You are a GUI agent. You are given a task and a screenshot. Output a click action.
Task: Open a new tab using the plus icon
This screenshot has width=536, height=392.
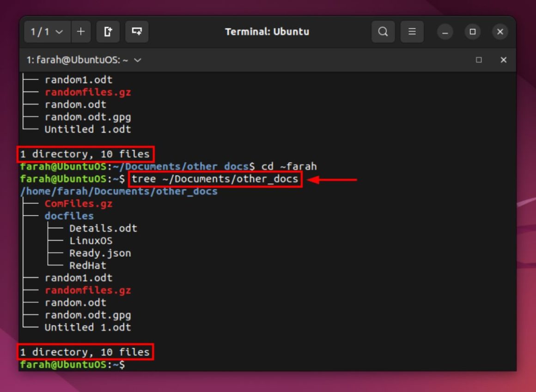point(80,32)
